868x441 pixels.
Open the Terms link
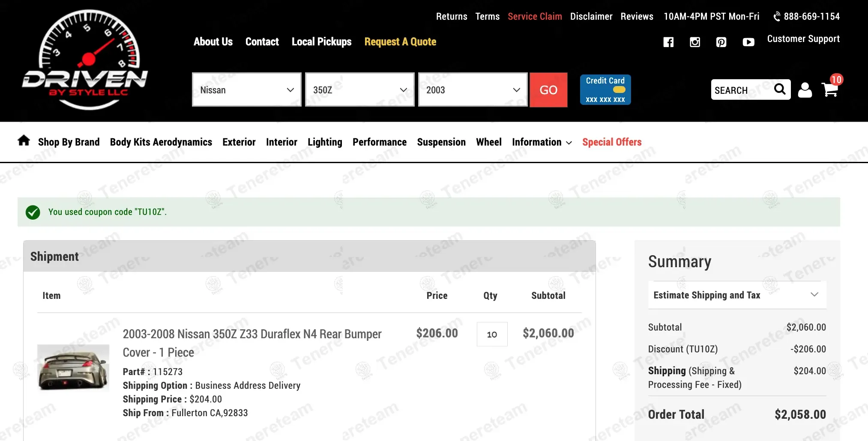pos(488,17)
